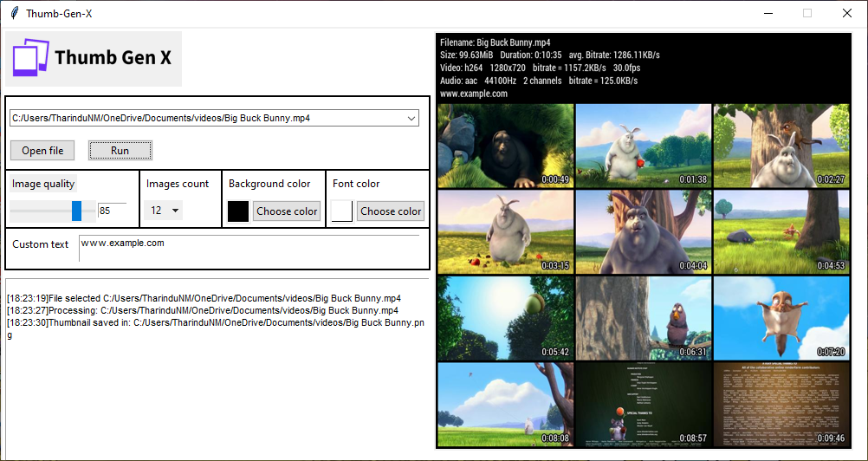Click the Open file button

pyautogui.click(x=42, y=151)
